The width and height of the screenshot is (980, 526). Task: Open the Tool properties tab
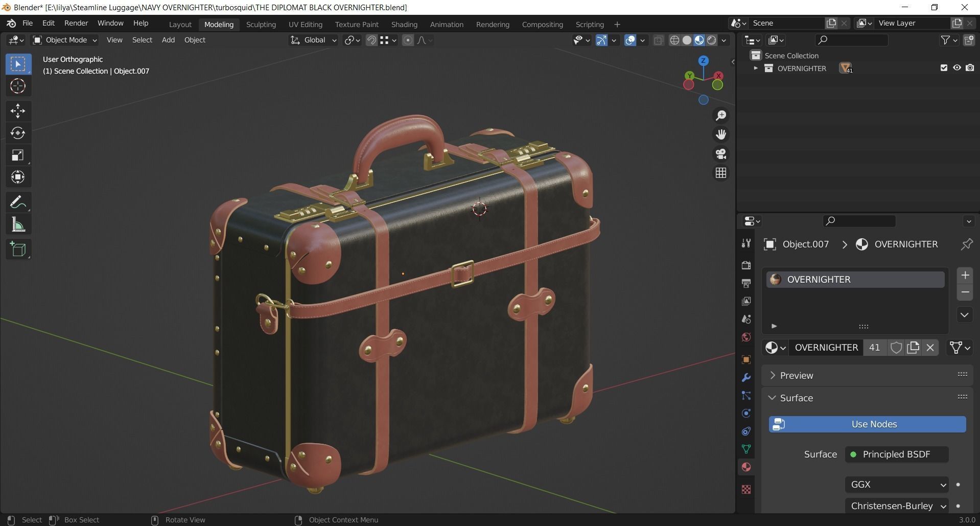(746, 243)
